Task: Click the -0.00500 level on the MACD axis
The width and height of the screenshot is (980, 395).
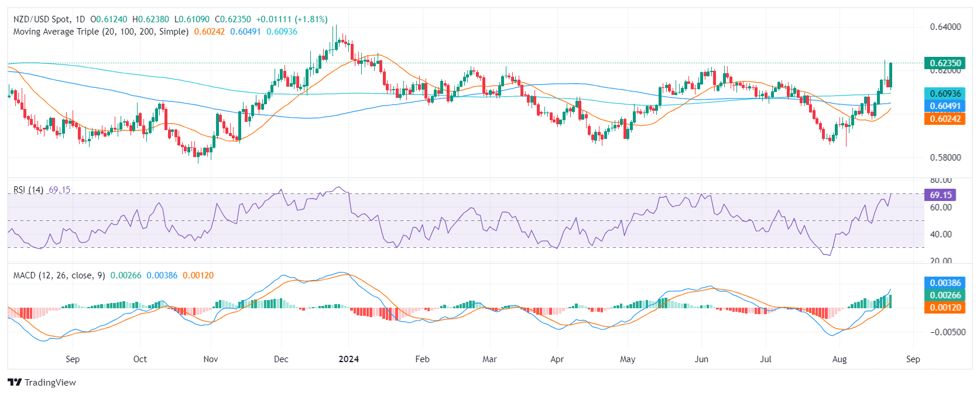Action: 945,332
